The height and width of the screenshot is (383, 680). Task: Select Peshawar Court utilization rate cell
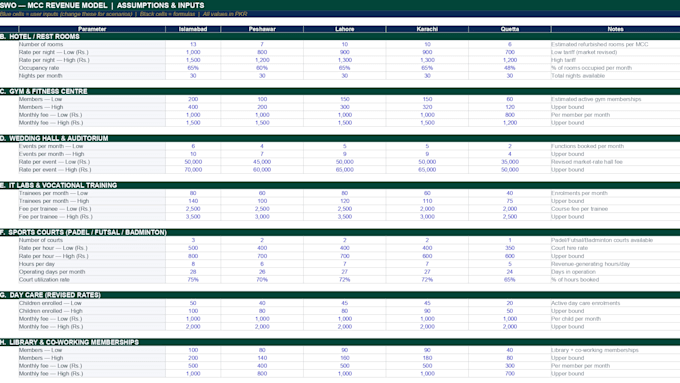point(262,279)
